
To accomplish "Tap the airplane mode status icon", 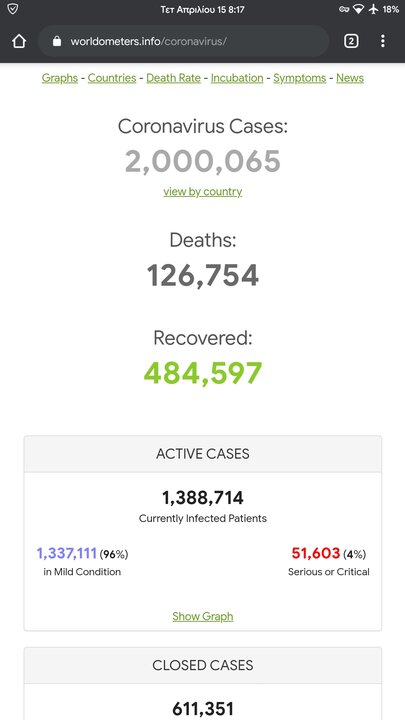I will (x=373, y=9).
